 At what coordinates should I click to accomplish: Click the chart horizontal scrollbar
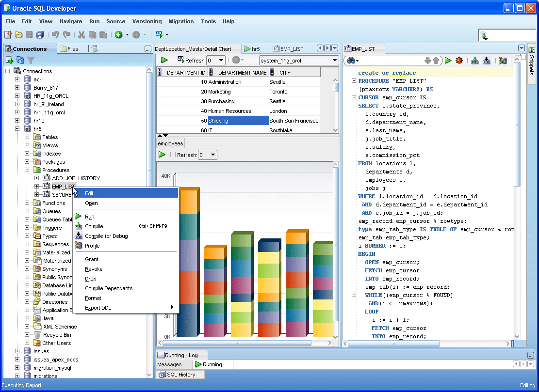pos(236,343)
